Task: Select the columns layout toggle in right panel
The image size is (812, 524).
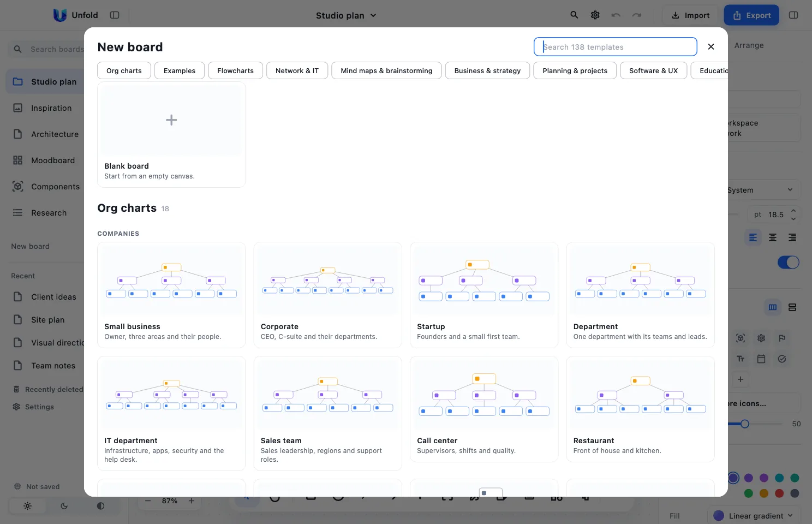Action: (773, 307)
